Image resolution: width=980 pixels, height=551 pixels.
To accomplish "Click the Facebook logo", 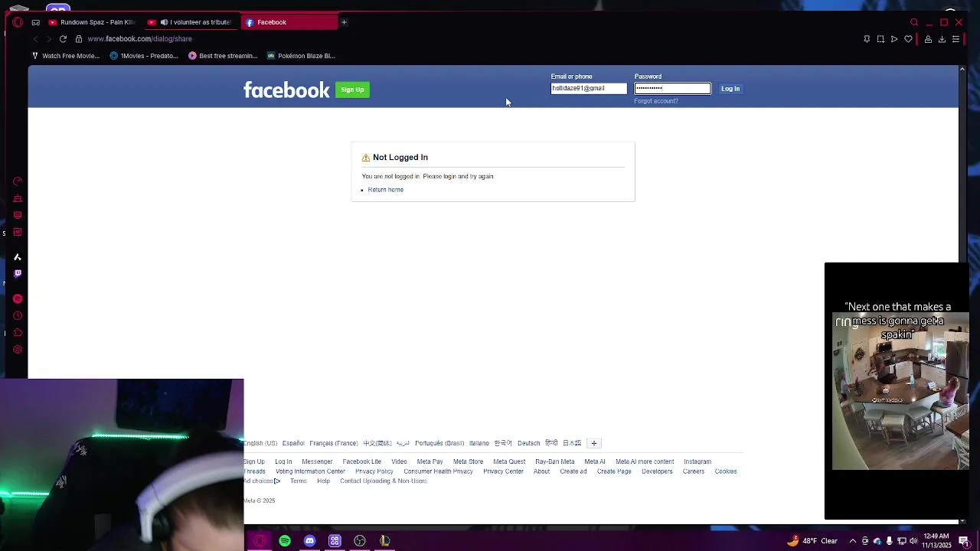I will 286,90.
